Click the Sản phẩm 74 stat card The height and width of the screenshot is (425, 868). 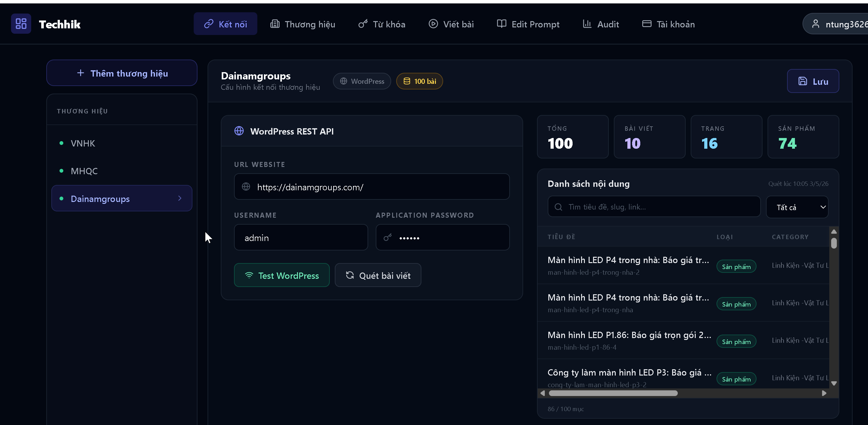803,137
